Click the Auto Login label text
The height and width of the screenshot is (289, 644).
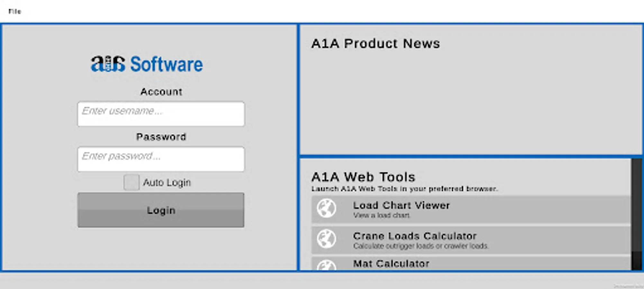[167, 182]
